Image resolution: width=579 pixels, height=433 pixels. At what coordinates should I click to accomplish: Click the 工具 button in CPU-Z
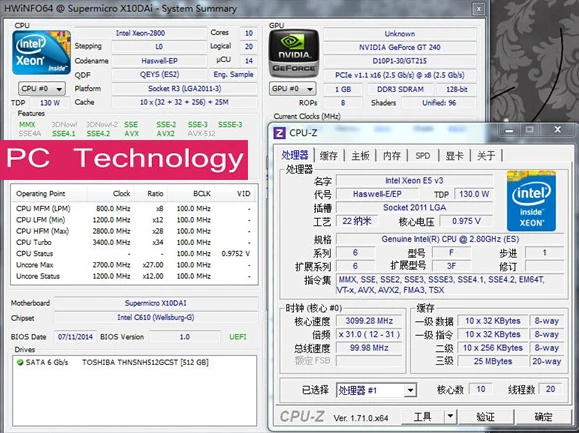coord(423,416)
